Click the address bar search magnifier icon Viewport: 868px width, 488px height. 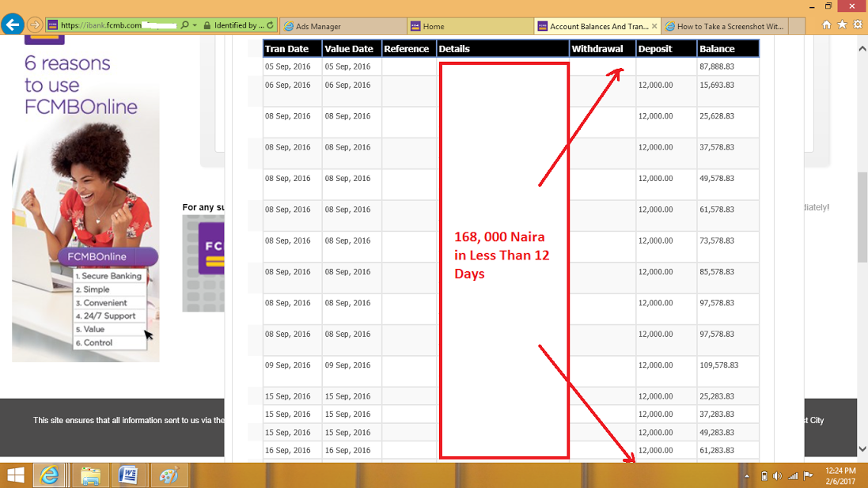[185, 25]
